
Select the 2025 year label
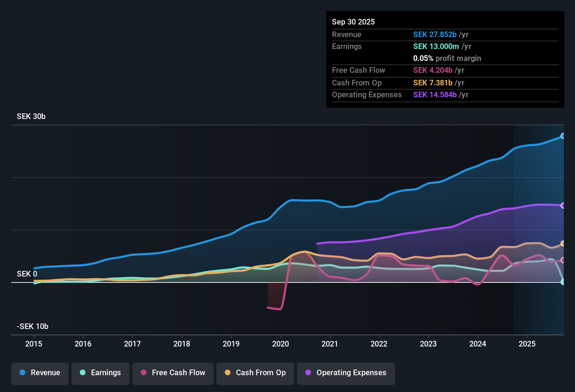point(527,344)
